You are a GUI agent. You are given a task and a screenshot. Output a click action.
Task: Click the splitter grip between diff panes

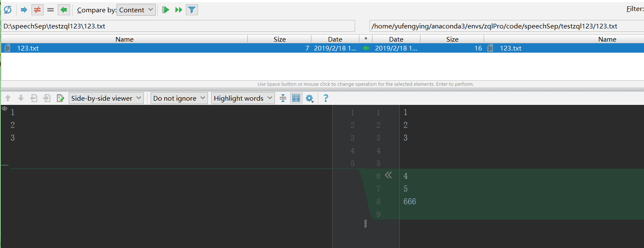[x=365, y=223]
